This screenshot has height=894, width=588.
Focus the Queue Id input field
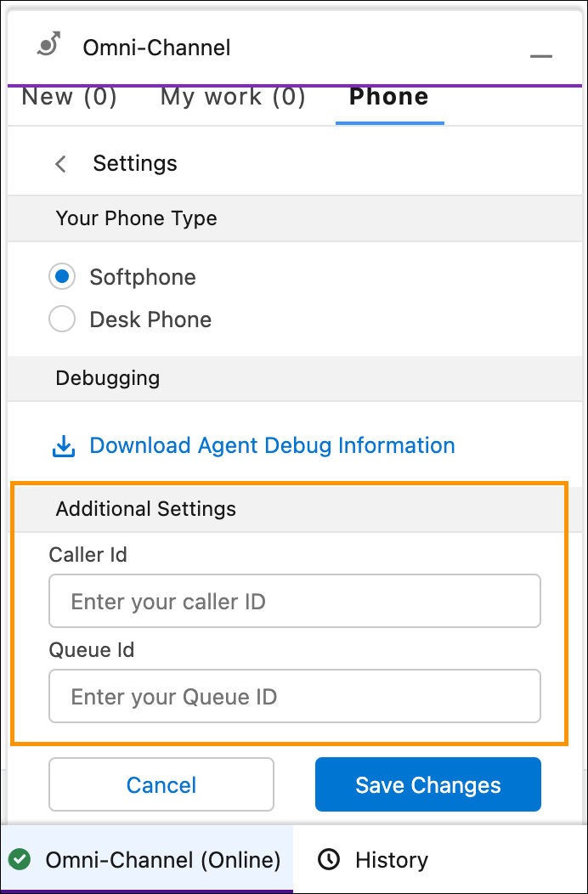point(295,696)
